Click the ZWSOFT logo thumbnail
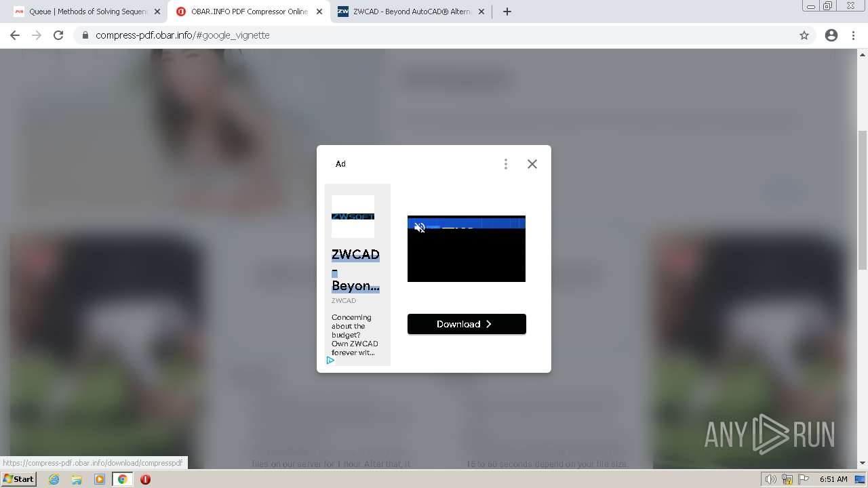The image size is (868, 488). (x=353, y=216)
